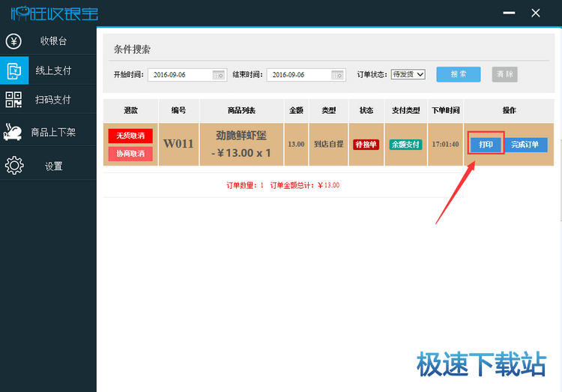Click 协商取消 refund button
This screenshot has width=562, height=392.
[x=130, y=154]
